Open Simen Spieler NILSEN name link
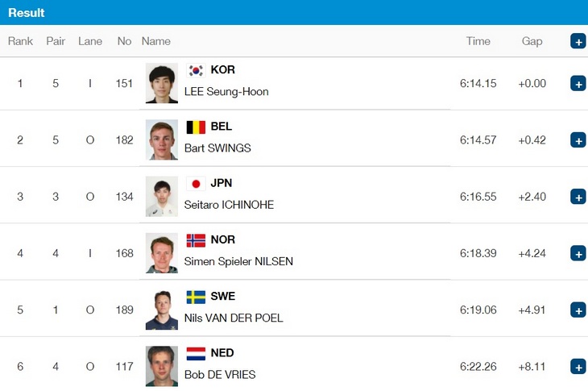Image resolution: width=588 pixels, height=391 pixels. 238,261
